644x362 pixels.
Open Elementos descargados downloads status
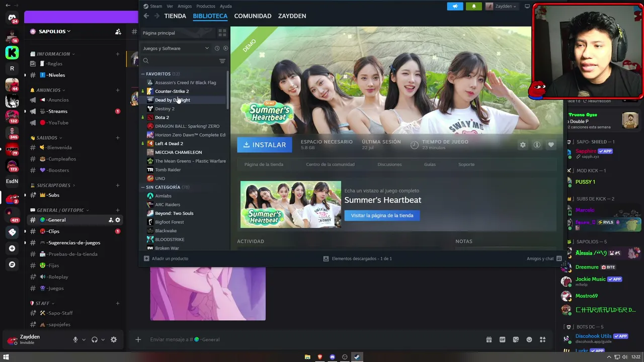click(x=357, y=258)
